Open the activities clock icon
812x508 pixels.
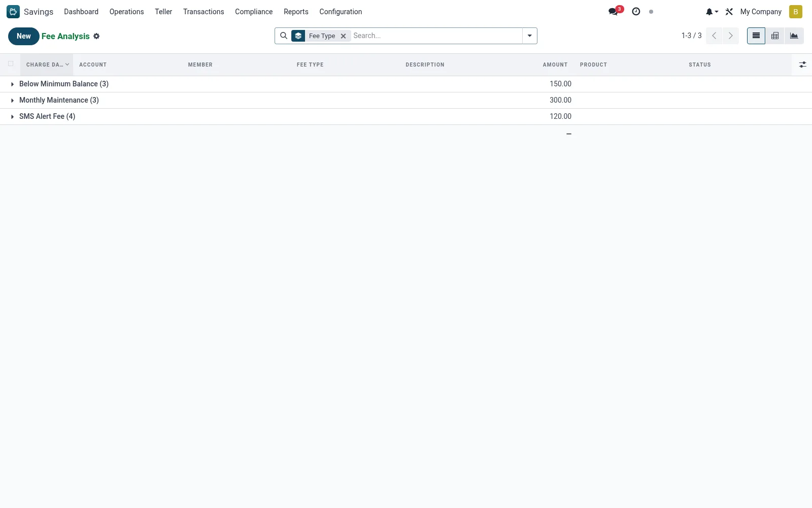(636, 12)
